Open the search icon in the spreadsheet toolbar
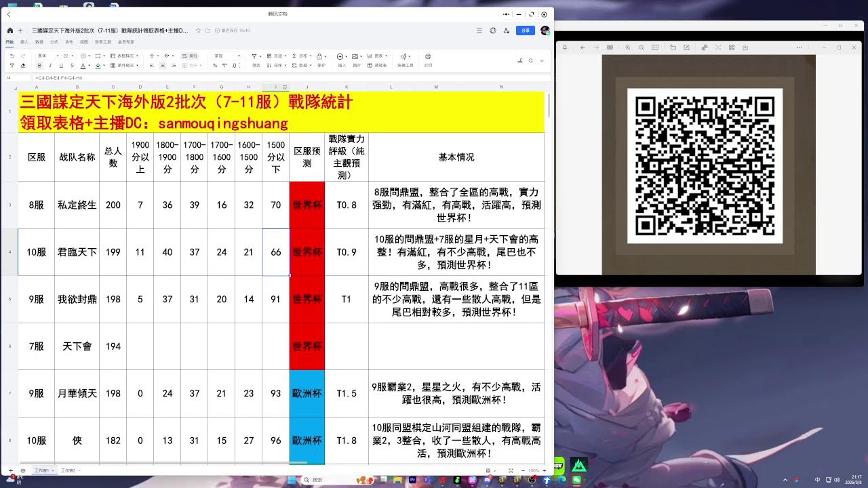The width and height of the screenshot is (868, 488). click(530, 60)
